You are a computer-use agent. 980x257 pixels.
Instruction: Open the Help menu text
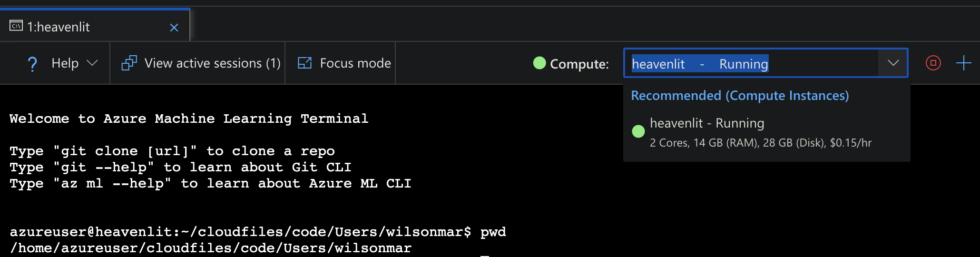[x=65, y=63]
